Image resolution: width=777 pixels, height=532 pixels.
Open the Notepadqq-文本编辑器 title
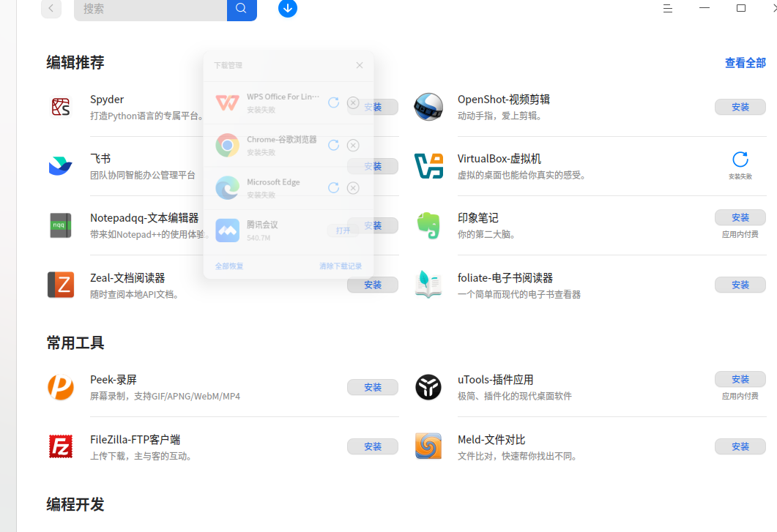pos(144,218)
